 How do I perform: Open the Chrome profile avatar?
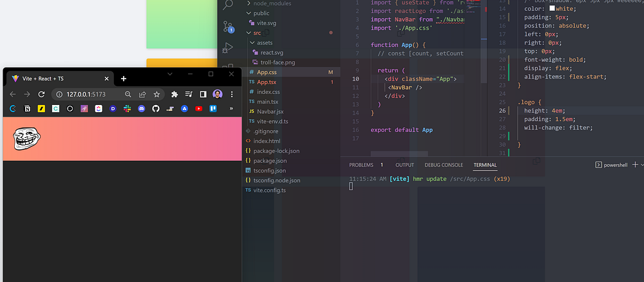pyautogui.click(x=217, y=95)
